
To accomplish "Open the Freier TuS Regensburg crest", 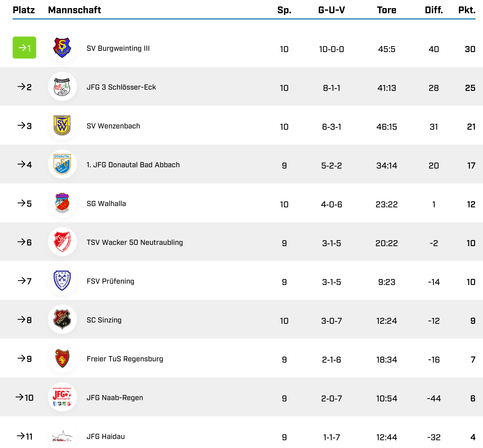I will tap(62, 358).
